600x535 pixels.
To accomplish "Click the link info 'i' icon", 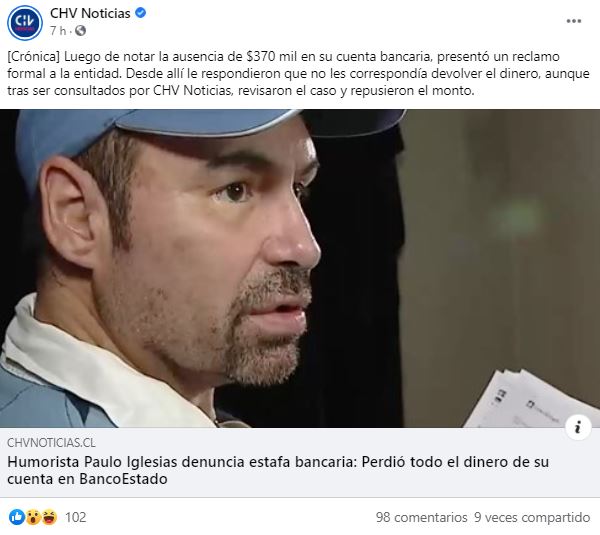I will point(578,427).
